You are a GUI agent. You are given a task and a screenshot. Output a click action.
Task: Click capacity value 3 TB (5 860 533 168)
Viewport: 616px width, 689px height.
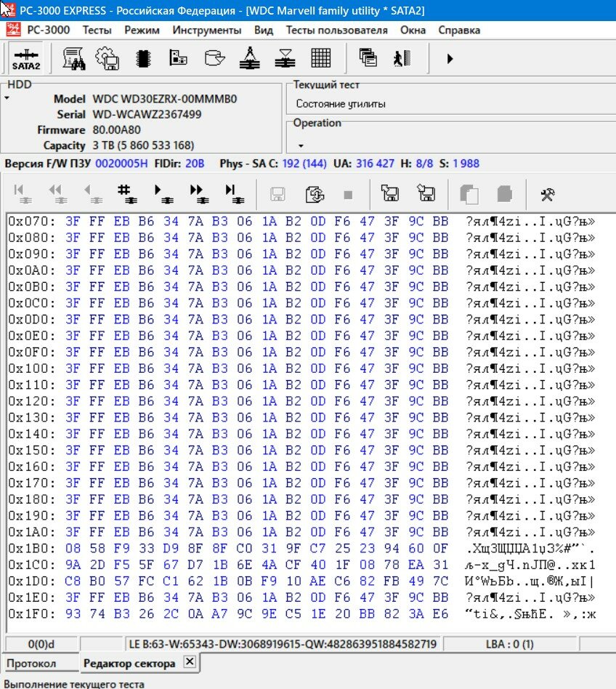pyautogui.click(x=143, y=145)
